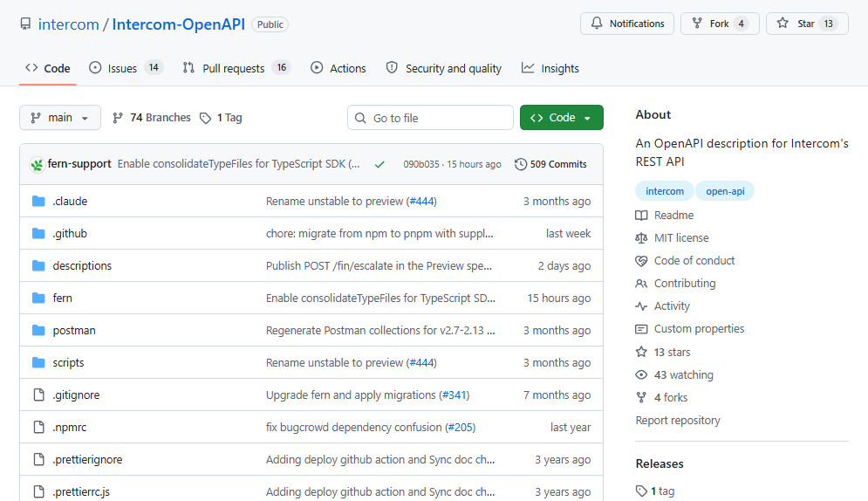868x501 pixels.
Task: Focus the Go to file search field
Action: (430, 117)
